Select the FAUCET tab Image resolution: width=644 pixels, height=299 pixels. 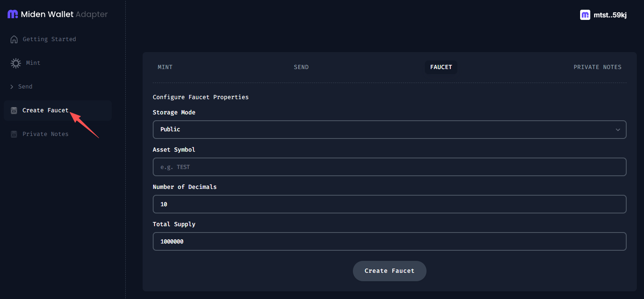click(441, 67)
